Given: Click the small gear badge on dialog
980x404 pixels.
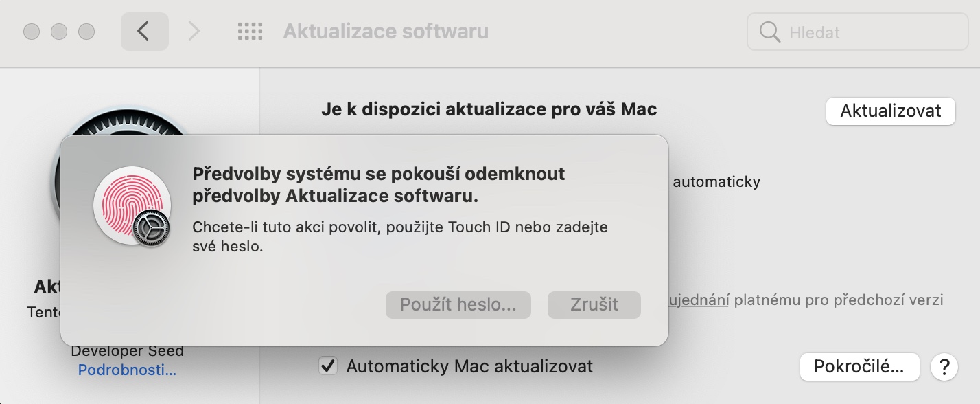Looking at the screenshot, I should click(x=150, y=229).
